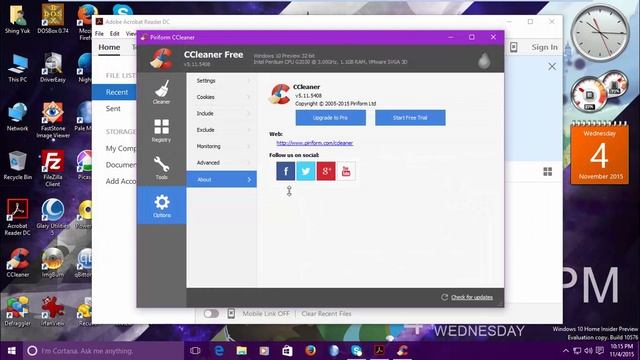The height and width of the screenshot is (360, 640).
Task: Select the Options section in CCleaner
Action: click(162, 205)
